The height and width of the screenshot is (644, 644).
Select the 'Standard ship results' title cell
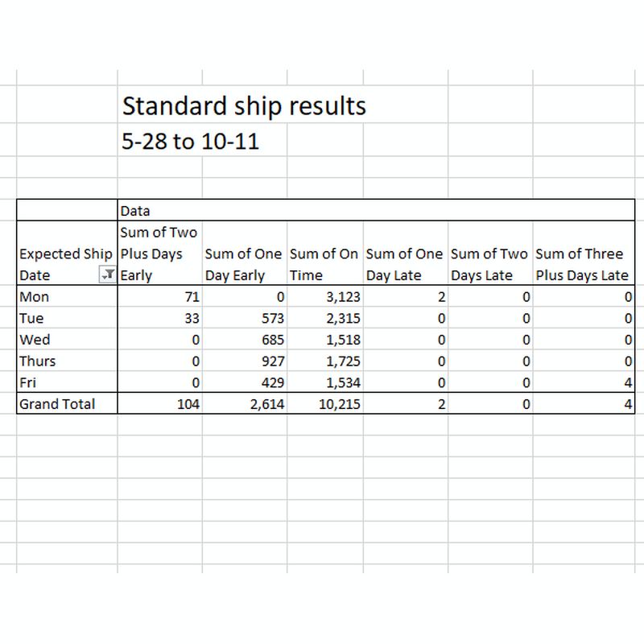[244, 106]
